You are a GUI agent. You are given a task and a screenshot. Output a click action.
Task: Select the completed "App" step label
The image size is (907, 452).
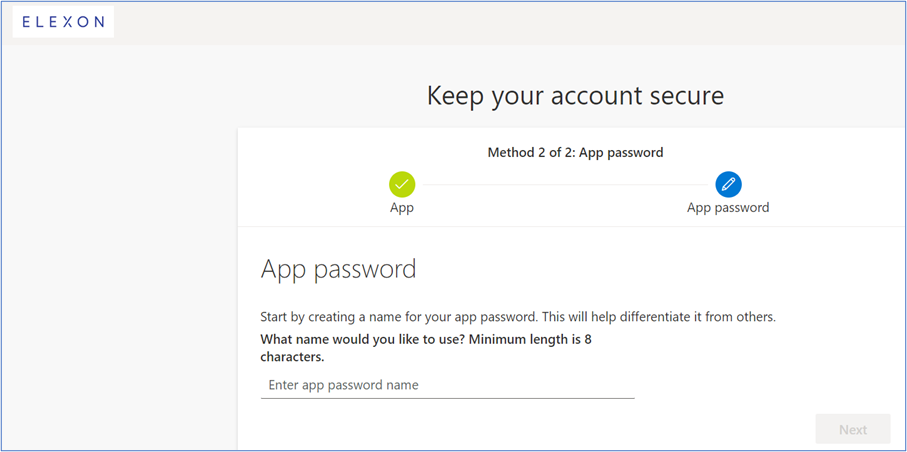point(402,208)
